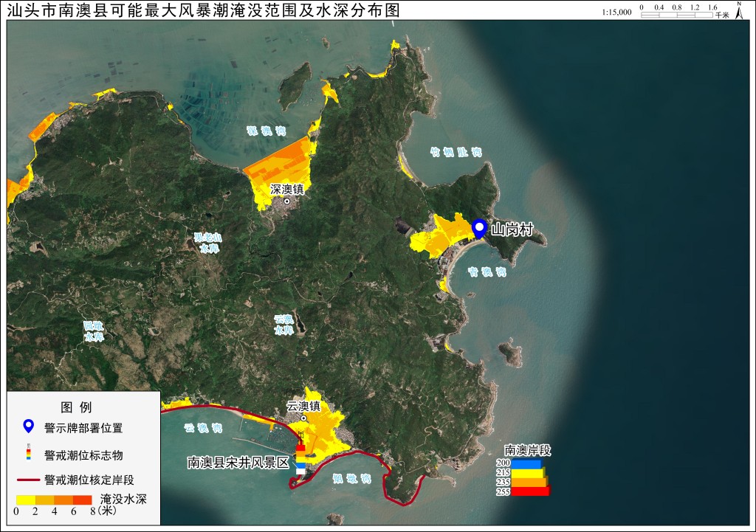Click the map title 汕头市南澳县可能最大风暴潮淹没范围及水深分布图

point(204,10)
